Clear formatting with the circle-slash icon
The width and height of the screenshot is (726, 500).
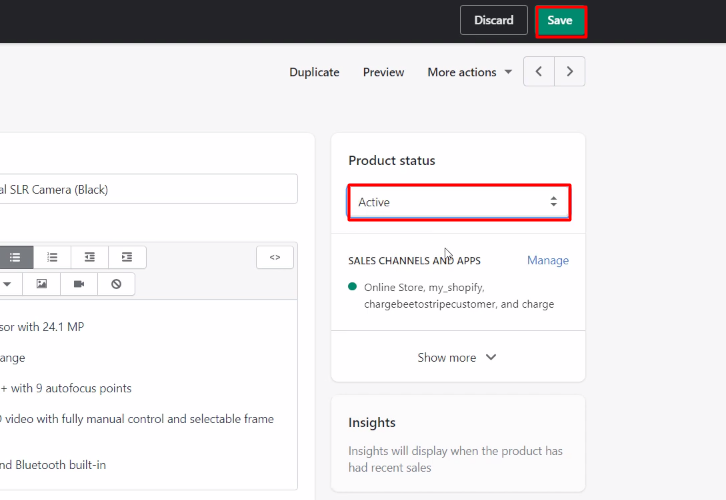116,284
